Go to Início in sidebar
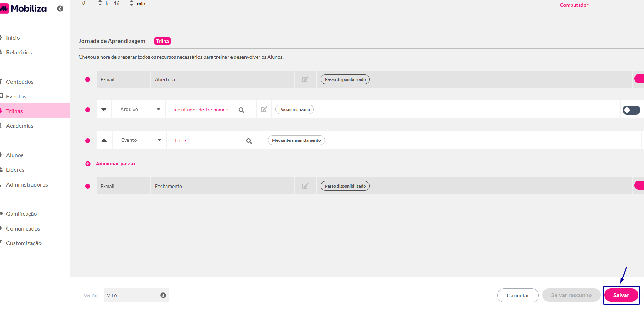This screenshot has width=644, height=310. pyautogui.click(x=13, y=38)
